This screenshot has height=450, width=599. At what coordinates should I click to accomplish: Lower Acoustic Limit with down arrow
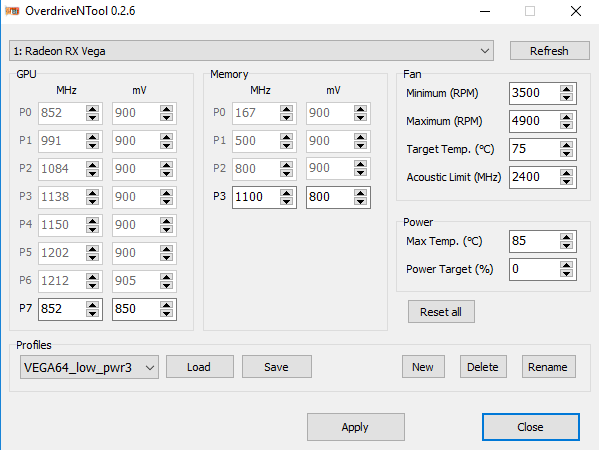click(x=567, y=181)
